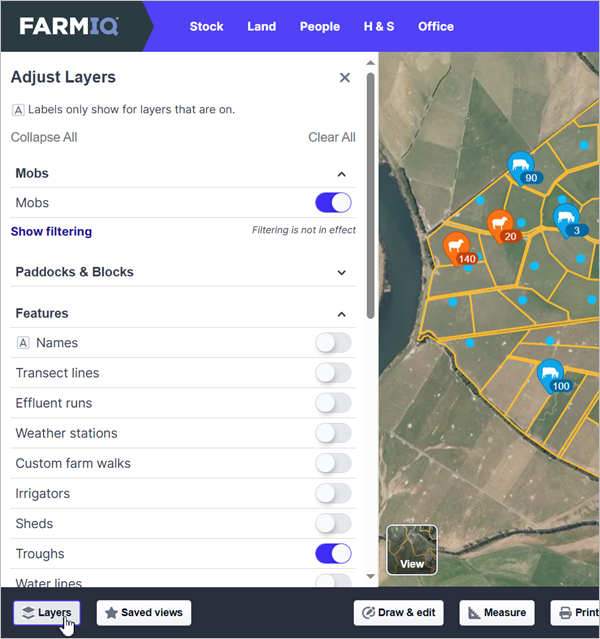Enable the Weather stations toggle
Image resolution: width=600 pixels, height=639 pixels.
[333, 433]
